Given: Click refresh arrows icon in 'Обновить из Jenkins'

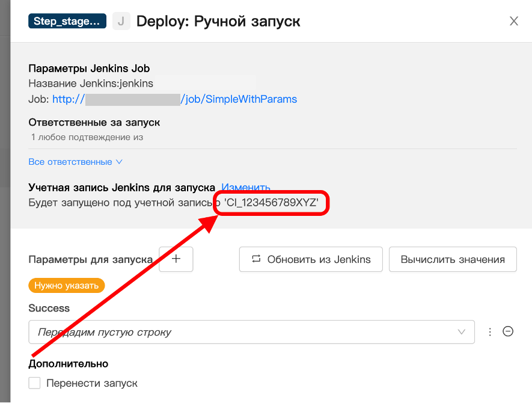Looking at the screenshot, I should (256, 259).
